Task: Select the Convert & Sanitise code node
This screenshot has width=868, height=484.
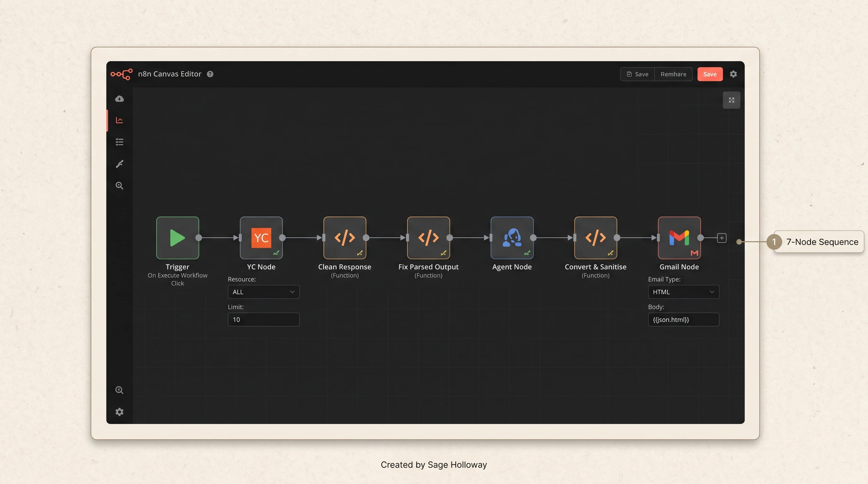Action: point(595,238)
